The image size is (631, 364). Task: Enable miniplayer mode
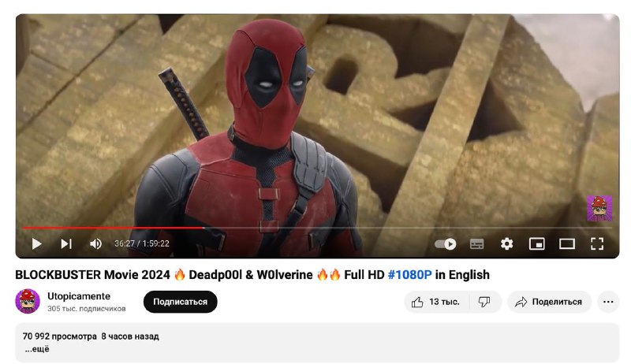(537, 244)
